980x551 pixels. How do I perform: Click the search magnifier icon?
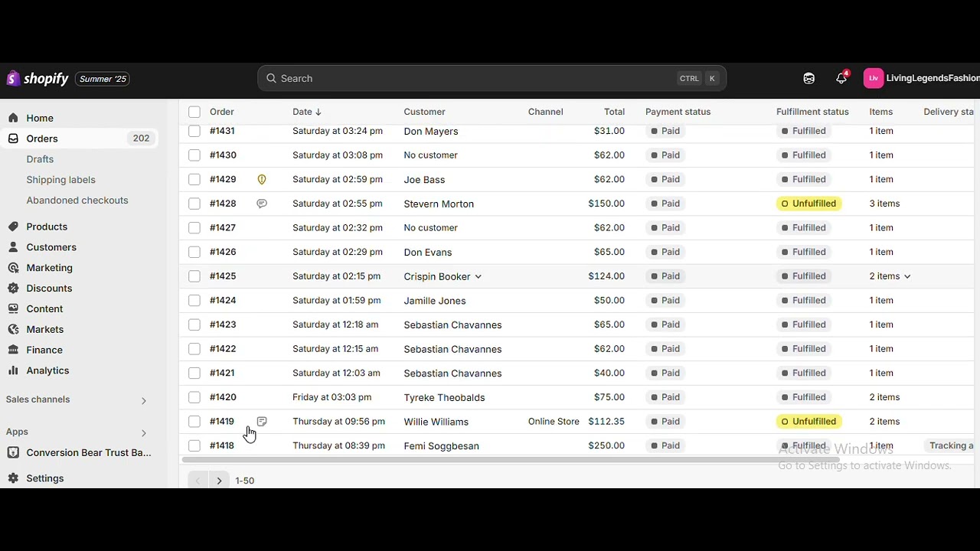[x=271, y=78]
